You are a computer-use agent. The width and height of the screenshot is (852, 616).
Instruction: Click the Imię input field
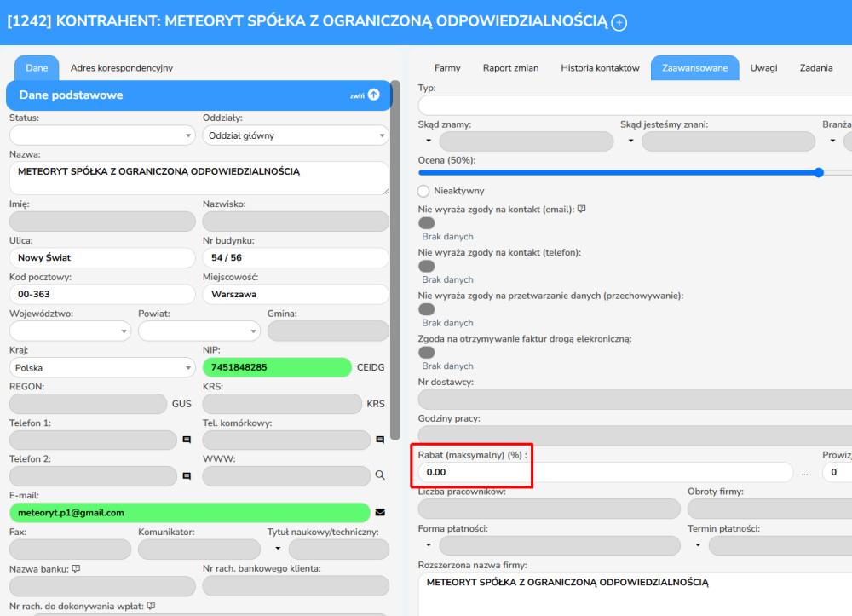tap(102, 222)
